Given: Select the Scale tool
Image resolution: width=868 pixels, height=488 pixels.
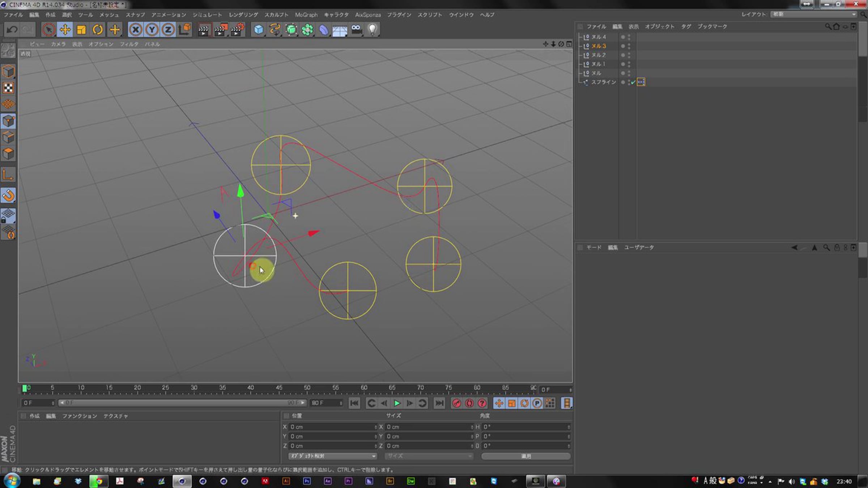Looking at the screenshot, I should pos(81,30).
